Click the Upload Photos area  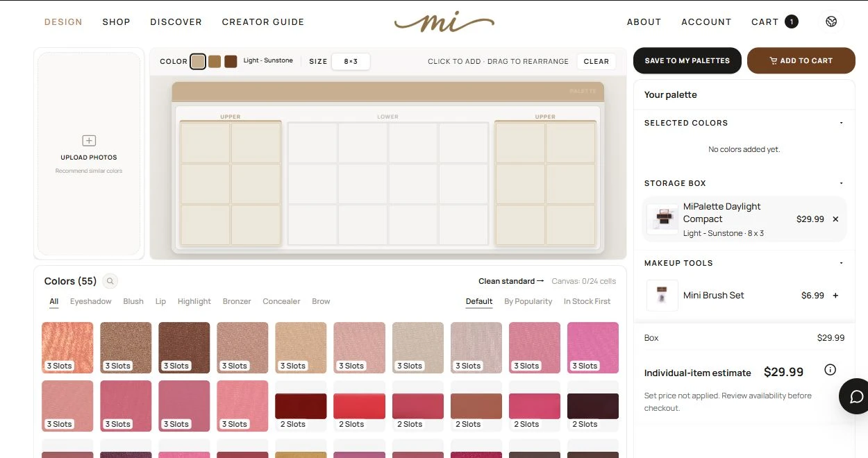pyautogui.click(x=89, y=153)
